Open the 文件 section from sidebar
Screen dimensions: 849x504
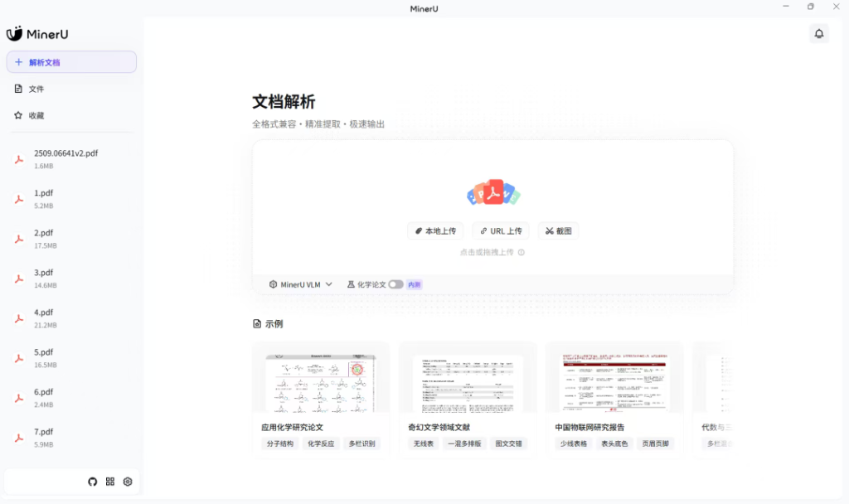(36, 88)
